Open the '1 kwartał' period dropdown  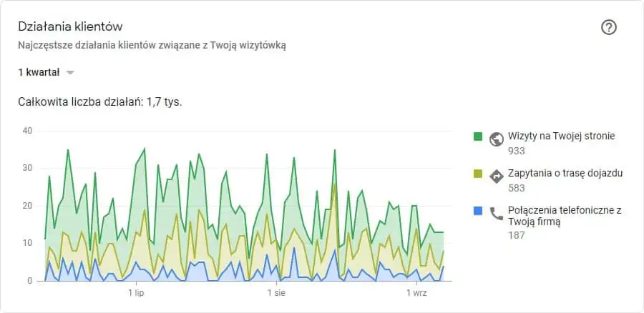coord(46,73)
